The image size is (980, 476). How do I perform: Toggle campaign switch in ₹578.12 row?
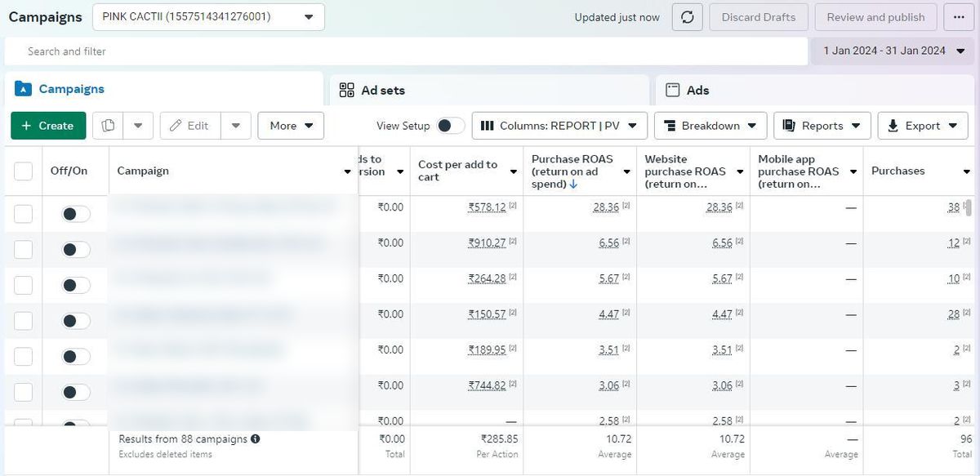76,214
